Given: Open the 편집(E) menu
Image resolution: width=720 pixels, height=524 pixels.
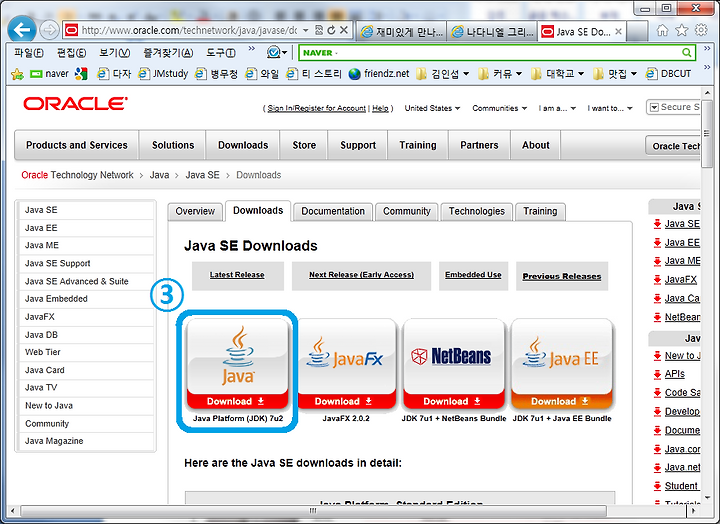Looking at the screenshot, I should 71,53.
